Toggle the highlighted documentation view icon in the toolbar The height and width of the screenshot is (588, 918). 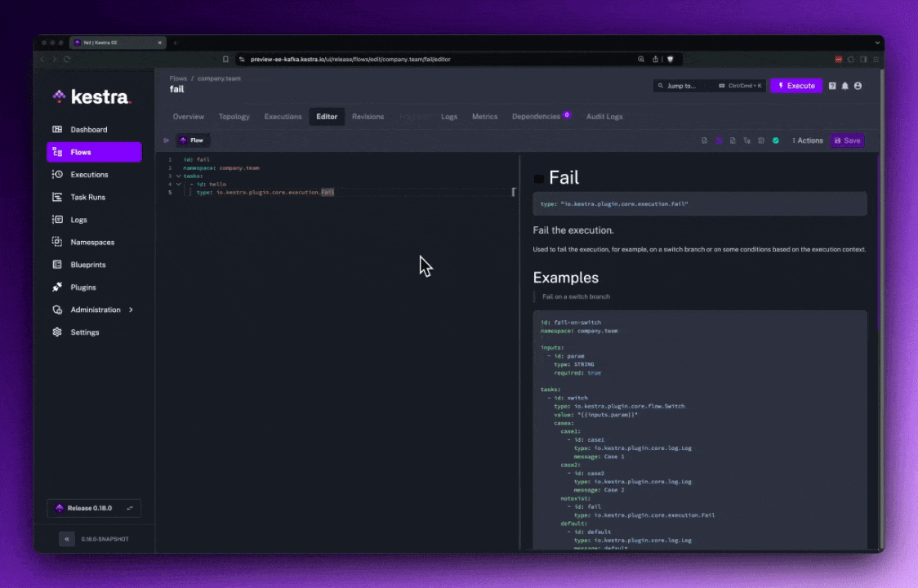(719, 140)
